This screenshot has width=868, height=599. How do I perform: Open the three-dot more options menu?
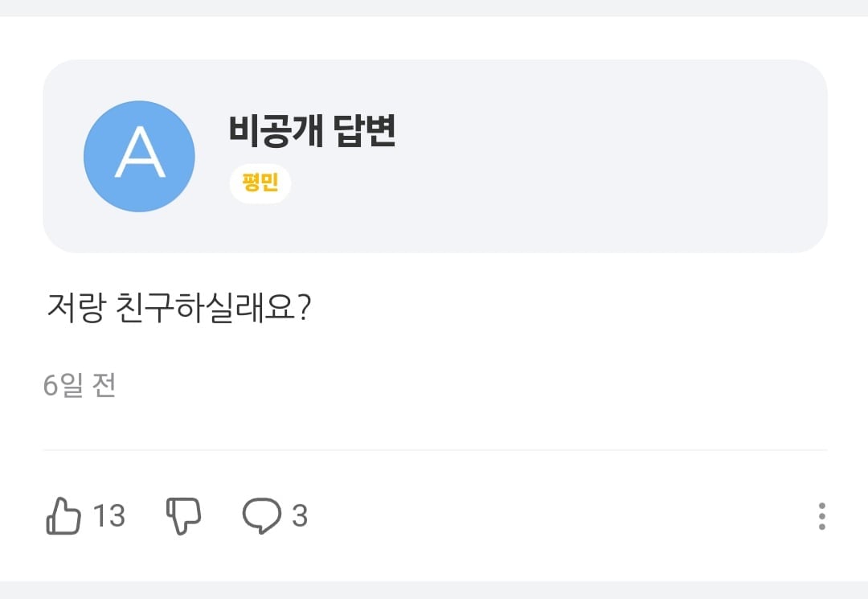[822, 516]
